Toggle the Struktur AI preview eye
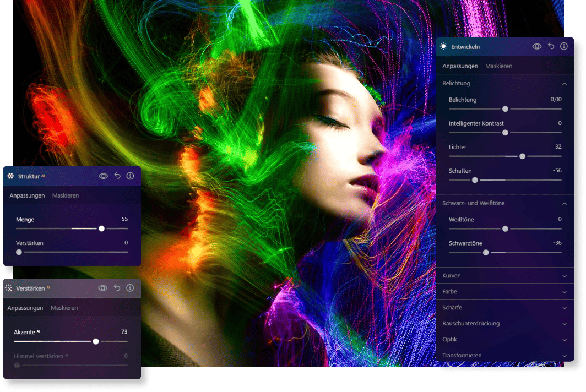This screenshot has height=392, width=586. click(x=103, y=176)
